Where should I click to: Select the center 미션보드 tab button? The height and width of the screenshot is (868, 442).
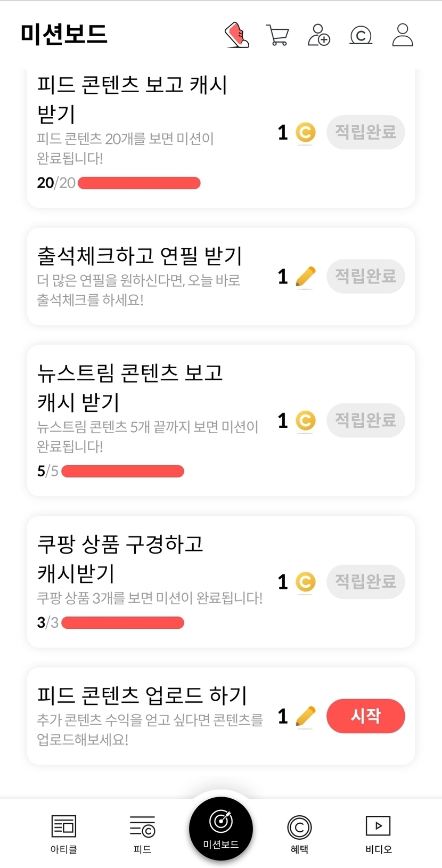(x=221, y=829)
